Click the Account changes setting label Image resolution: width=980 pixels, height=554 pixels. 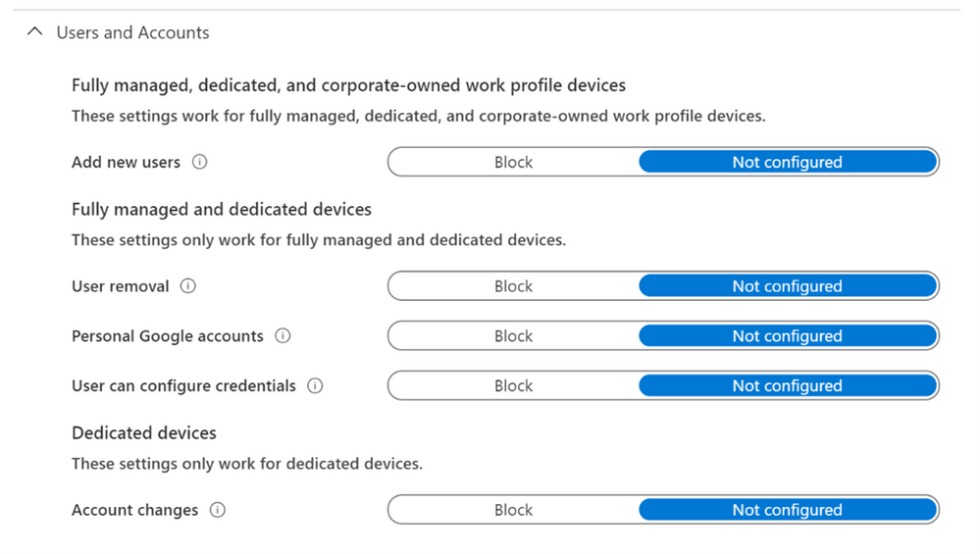[x=134, y=510]
